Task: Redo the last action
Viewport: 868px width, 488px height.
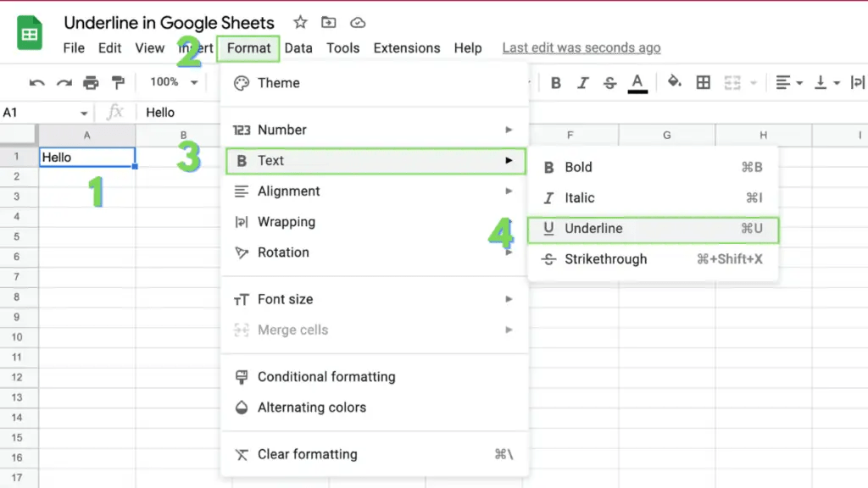Action: (x=63, y=82)
